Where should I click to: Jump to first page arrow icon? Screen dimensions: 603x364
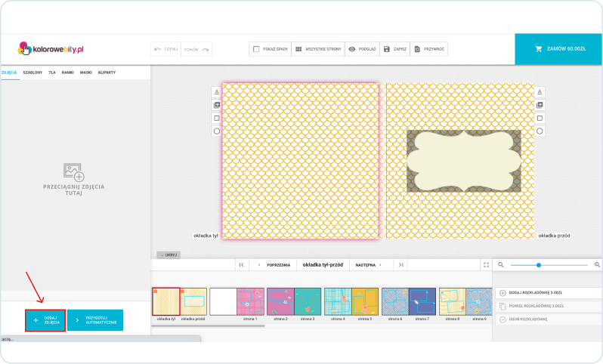click(x=240, y=265)
